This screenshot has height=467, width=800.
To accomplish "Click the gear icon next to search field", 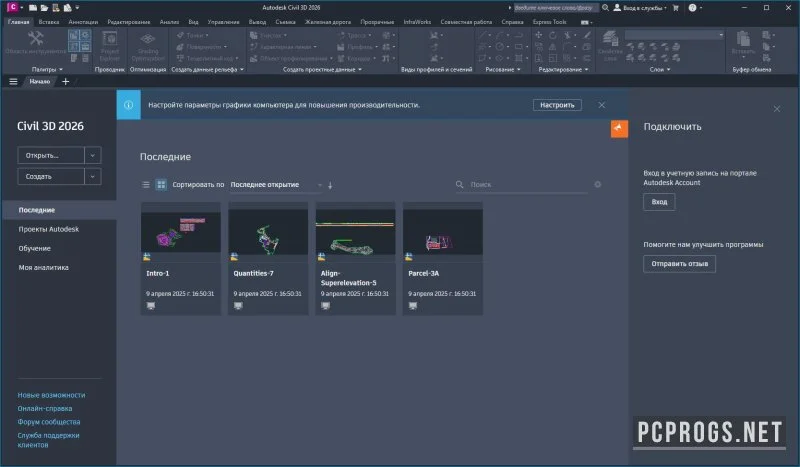I will pos(597,184).
